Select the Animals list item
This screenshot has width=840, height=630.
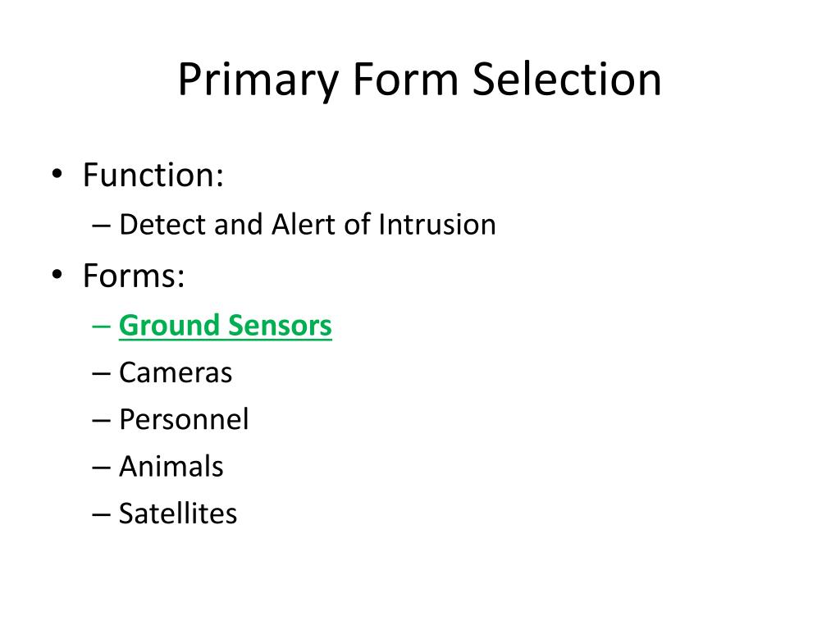(x=171, y=466)
